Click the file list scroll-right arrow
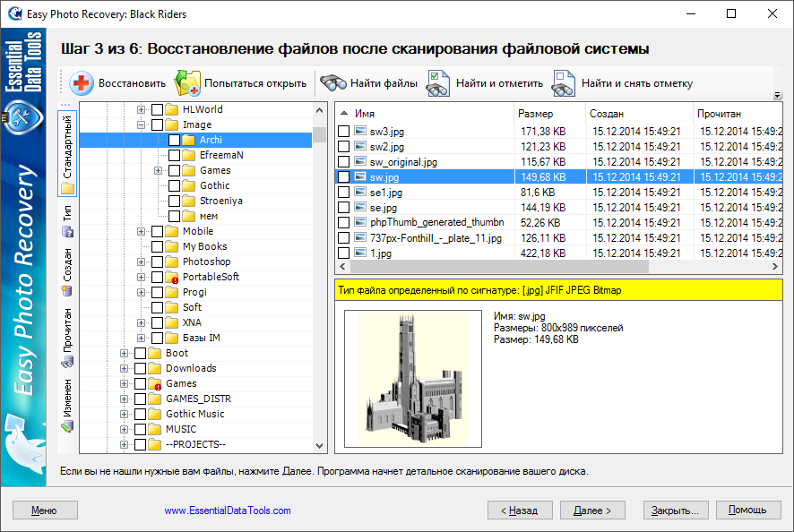The image size is (794, 532). [x=775, y=266]
